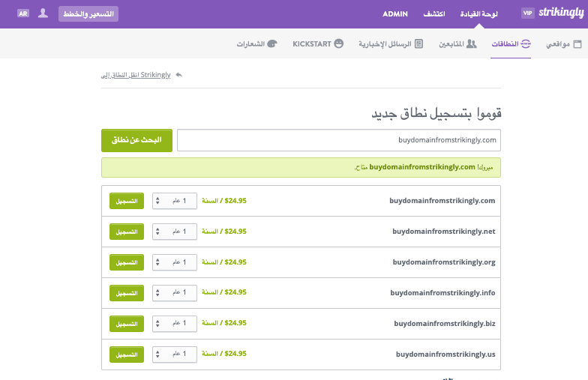Click buydomainfromstrikingly.com row name
Screen dimensions: 588x380
click(442, 201)
